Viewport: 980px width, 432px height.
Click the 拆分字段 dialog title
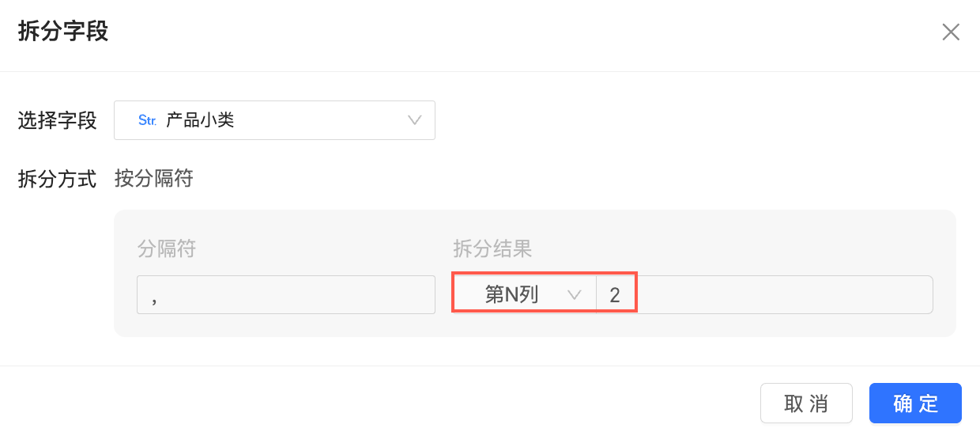[x=63, y=32]
